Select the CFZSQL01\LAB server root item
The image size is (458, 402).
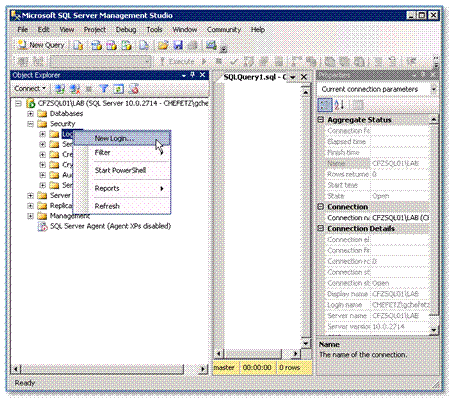[x=123, y=103]
